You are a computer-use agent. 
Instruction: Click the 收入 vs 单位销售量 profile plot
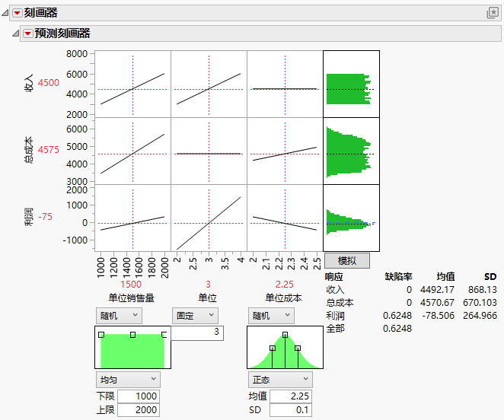(x=132, y=84)
